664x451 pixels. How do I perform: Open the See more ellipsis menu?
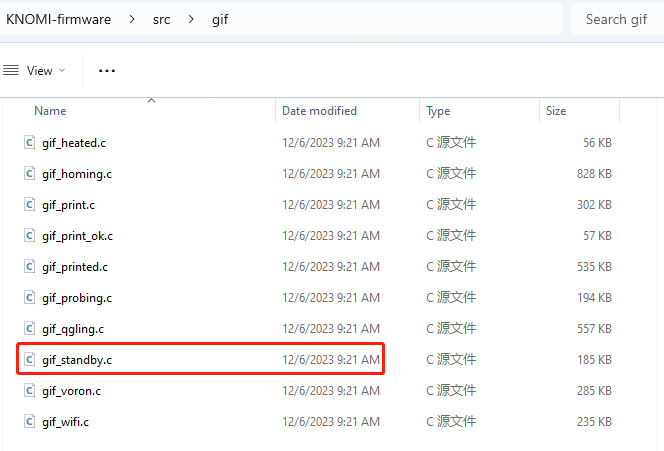click(107, 71)
